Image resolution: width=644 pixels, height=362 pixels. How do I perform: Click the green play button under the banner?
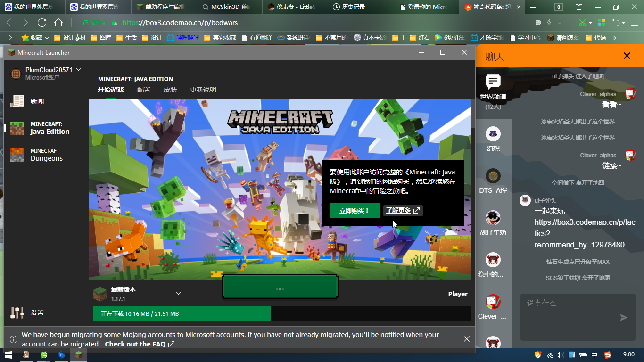click(x=280, y=287)
